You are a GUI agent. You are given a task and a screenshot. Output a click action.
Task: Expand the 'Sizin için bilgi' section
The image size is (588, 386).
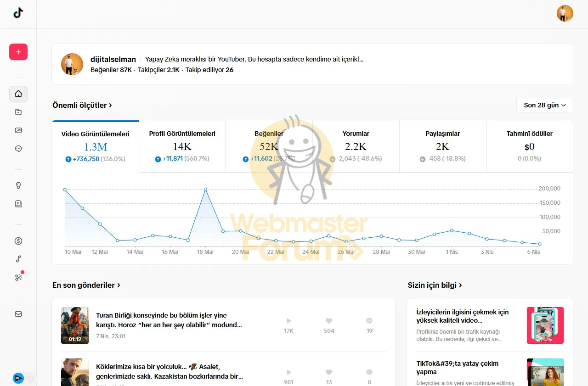click(x=435, y=285)
